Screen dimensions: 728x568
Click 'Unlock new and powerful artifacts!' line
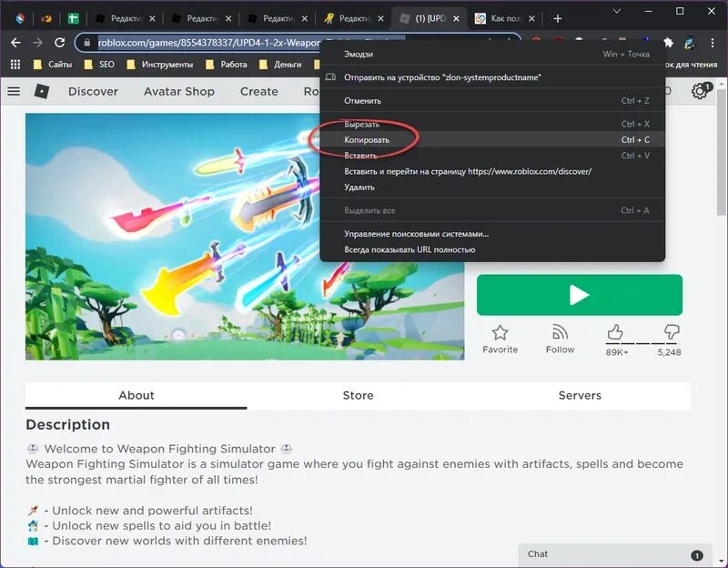pos(152,511)
